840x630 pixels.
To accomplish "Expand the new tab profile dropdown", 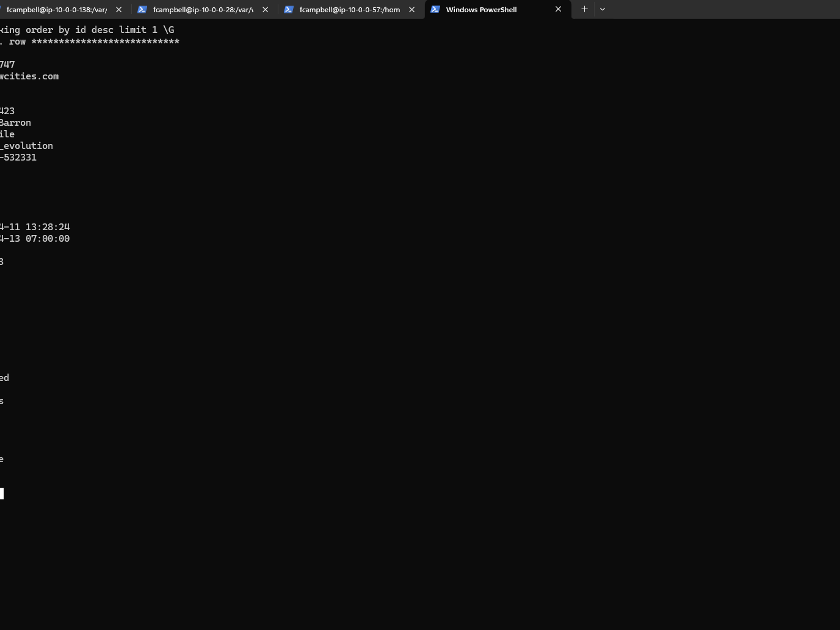I will (x=603, y=9).
